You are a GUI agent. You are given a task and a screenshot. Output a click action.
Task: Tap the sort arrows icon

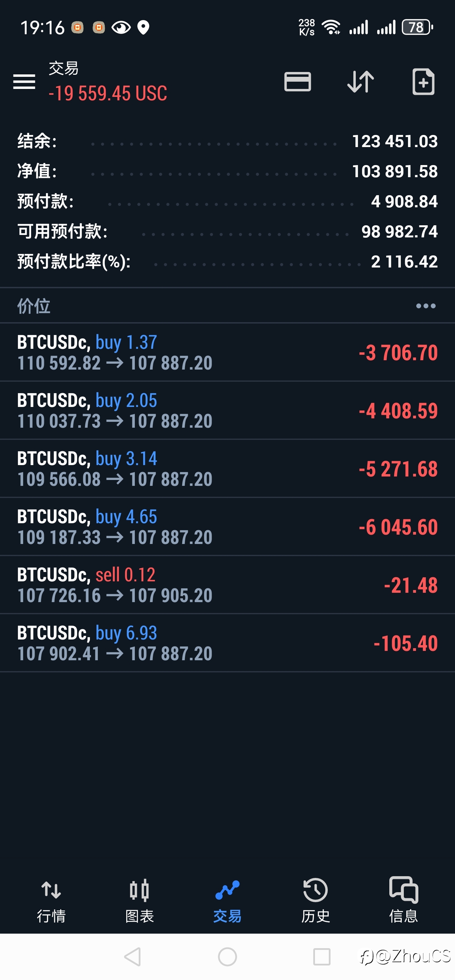coord(360,82)
